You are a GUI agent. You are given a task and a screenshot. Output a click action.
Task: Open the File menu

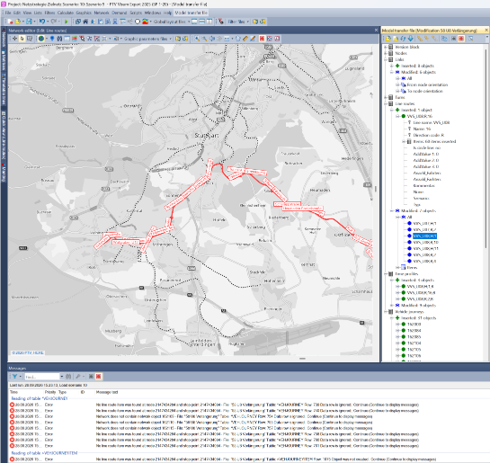(8, 13)
